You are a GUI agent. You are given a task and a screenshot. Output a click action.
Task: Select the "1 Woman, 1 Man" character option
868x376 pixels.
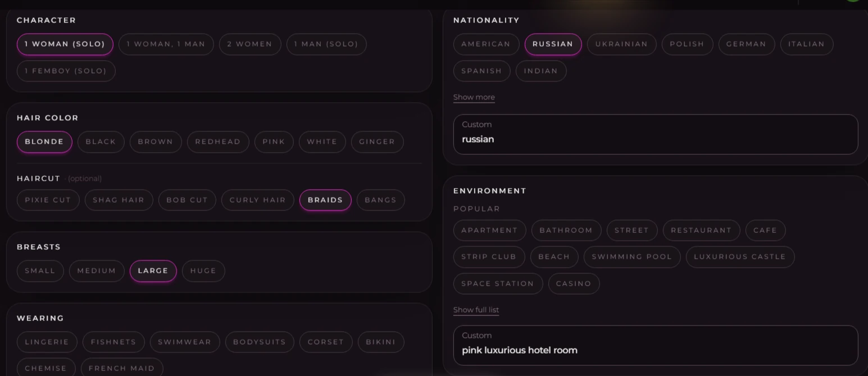point(166,44)
